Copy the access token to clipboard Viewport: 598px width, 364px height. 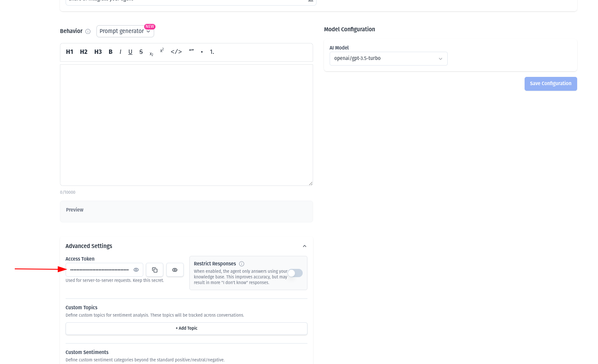click(155, 270)
